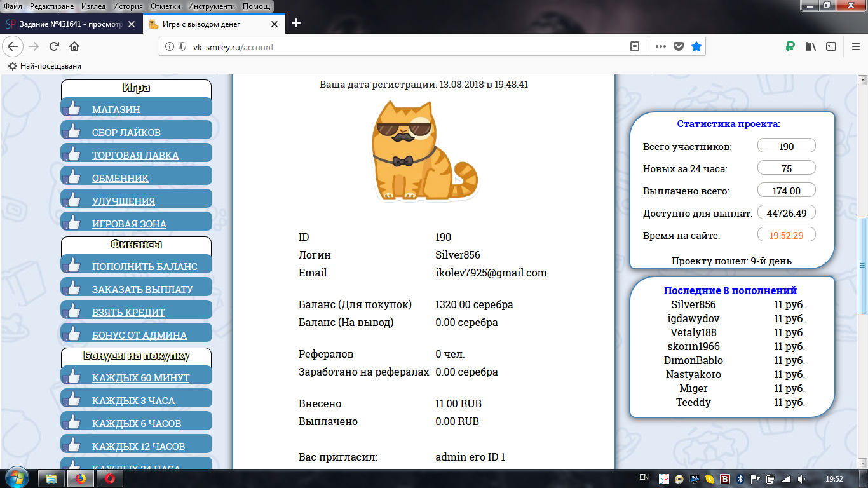The height and width of the screenshot is (488, 868).
Task: Open a new browser tab
Action: point(295,24)
